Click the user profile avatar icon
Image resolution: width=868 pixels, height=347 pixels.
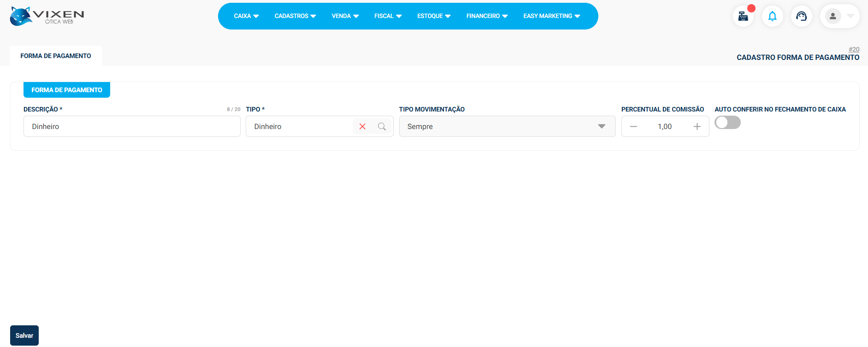tap(833, 17)
